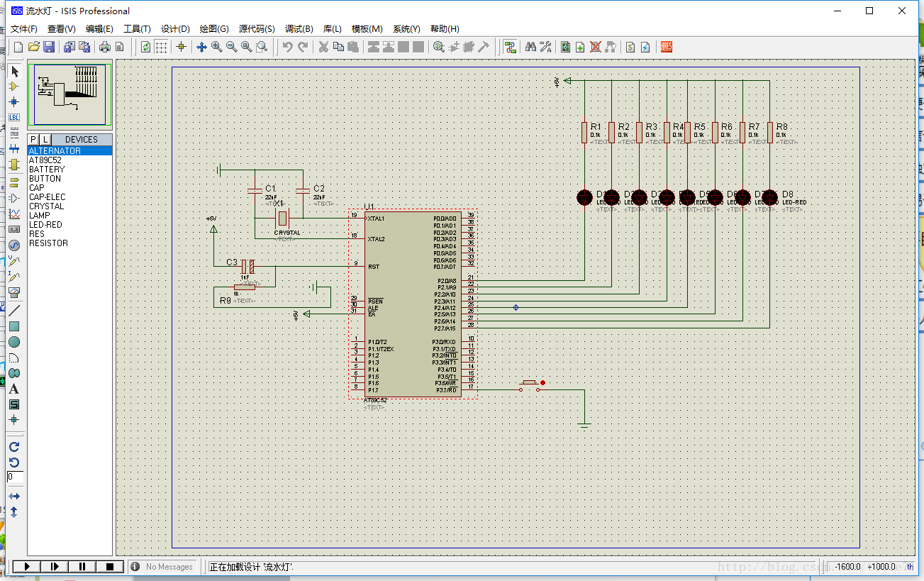Click the No Messages status button
Viewport: 924px width, 581px height.
tap(162, 567)
